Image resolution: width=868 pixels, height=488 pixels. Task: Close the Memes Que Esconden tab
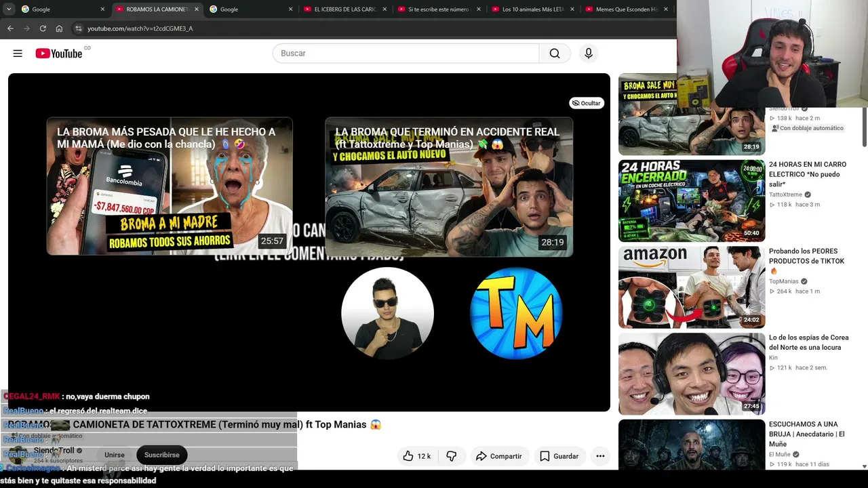coord(666,9)
